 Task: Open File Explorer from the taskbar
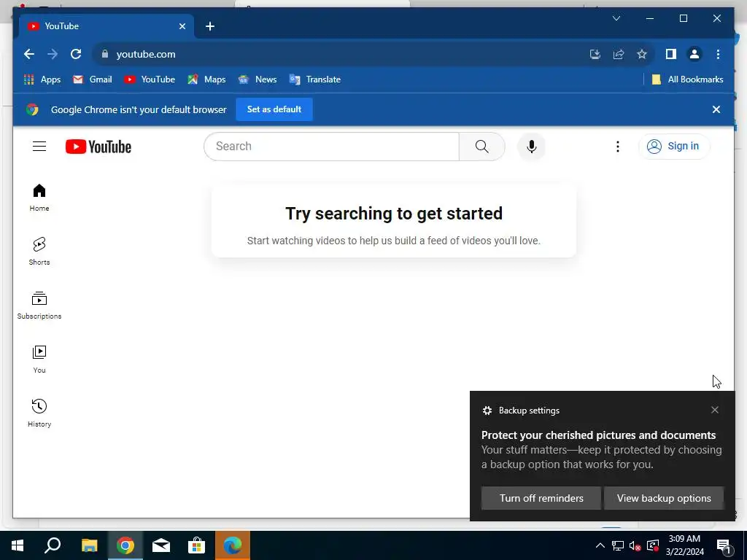coord(89,545)
